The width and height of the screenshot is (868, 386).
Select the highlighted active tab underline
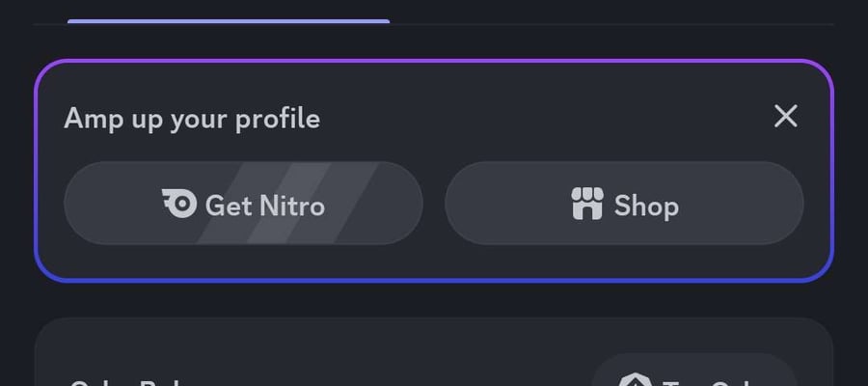pos(229,21)
